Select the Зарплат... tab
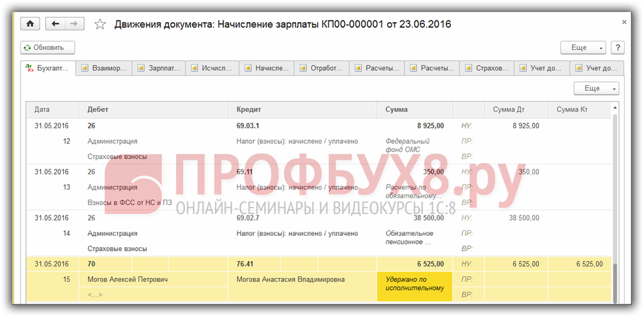Image resolution: width=644 pixels, height=317 pixels. (158, 69)
